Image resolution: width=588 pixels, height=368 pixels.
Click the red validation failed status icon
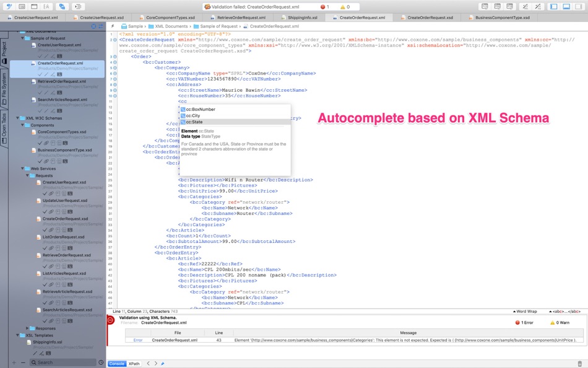click(x=111, y=320)
